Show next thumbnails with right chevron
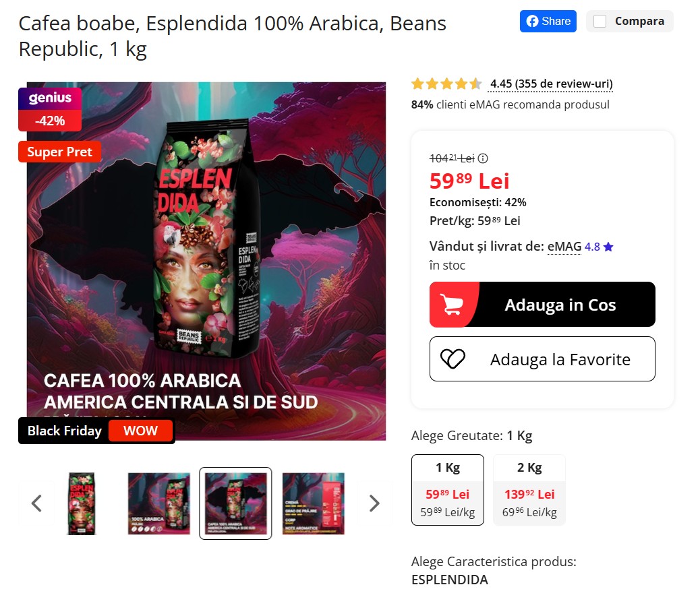This screenshot has height=589, width=700. [374, 503]
